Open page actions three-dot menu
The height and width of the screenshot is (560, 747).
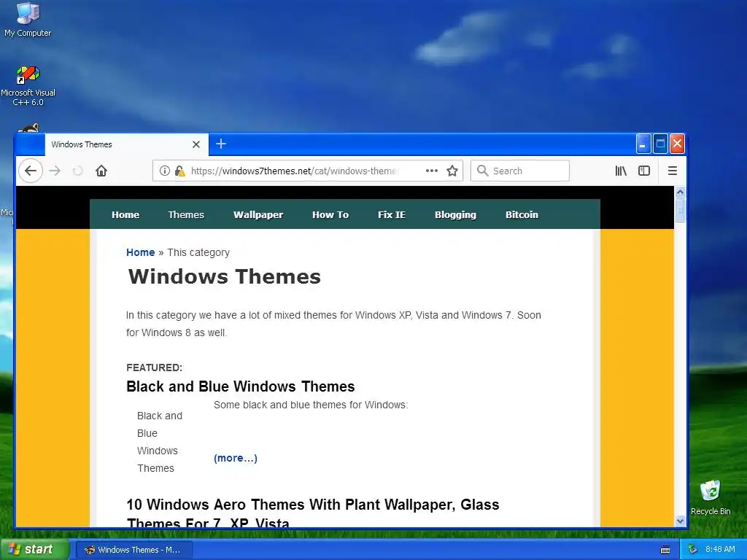coord(432,171)
